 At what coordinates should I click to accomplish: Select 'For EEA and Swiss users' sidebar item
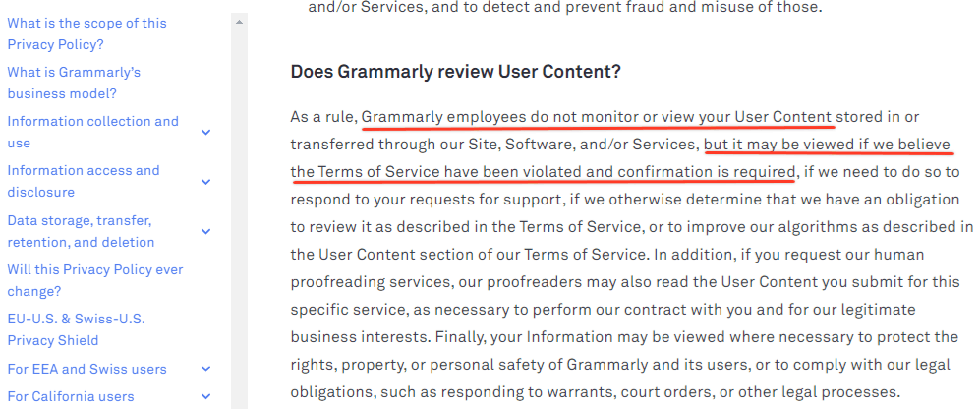(86, 369)
